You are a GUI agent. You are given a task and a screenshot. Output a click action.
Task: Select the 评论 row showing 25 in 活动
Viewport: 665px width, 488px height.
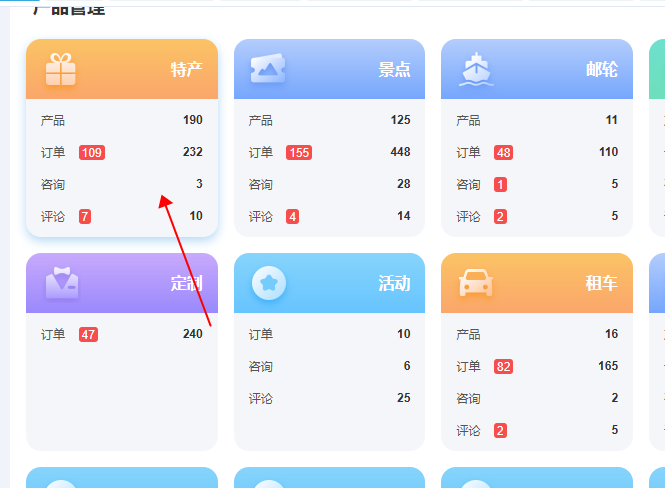tap(329, 399)
